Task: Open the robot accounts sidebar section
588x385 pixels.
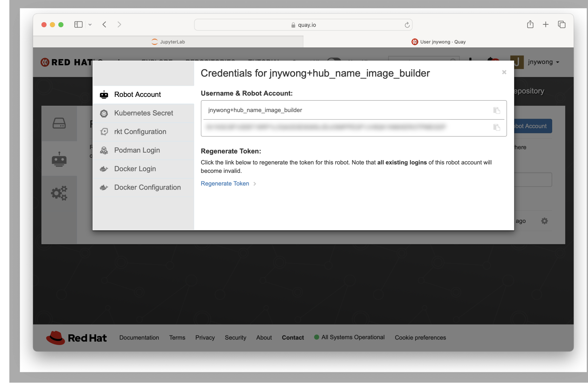Action: [59, 160]
